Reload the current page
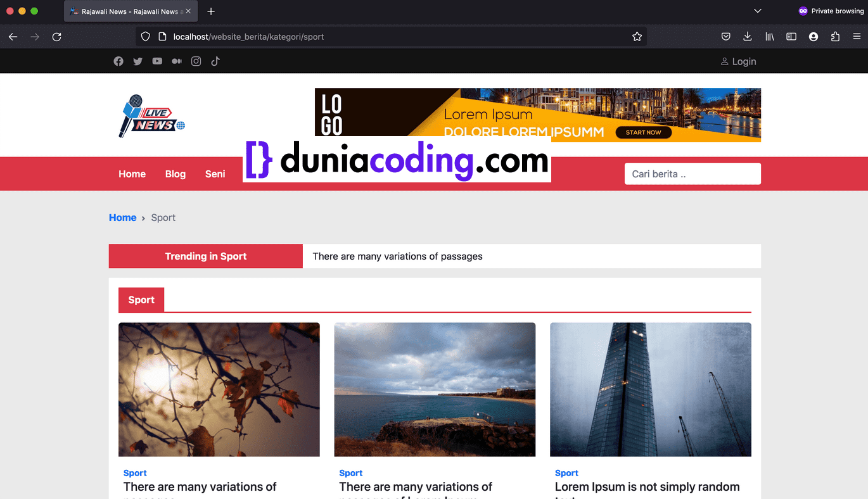 click(x=56, y=37)
